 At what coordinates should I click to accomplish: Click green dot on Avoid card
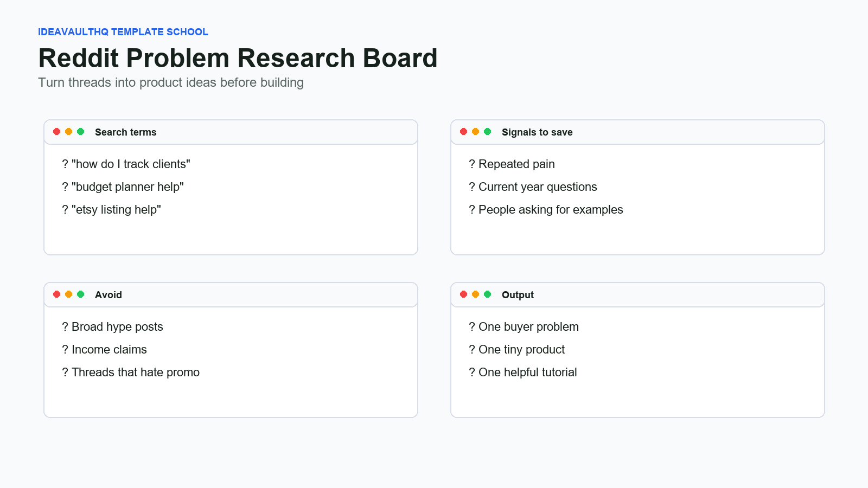point(80,294)
